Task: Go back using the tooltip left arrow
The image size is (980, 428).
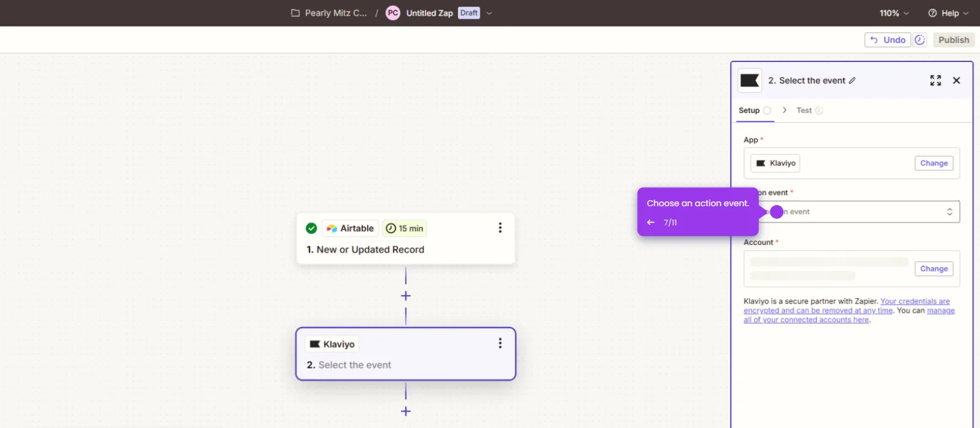Action: click(651, 222)
